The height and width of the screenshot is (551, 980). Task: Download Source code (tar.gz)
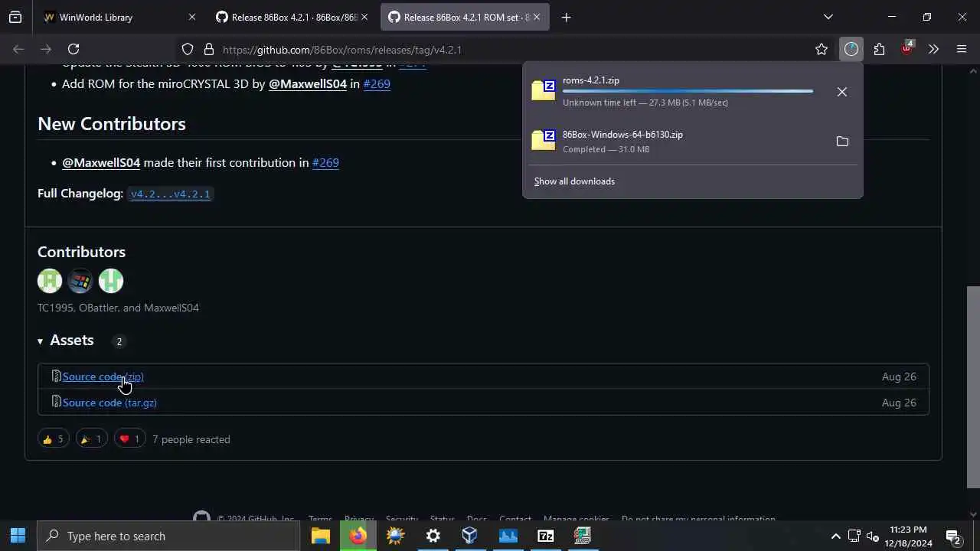click(x=109, y=403)
